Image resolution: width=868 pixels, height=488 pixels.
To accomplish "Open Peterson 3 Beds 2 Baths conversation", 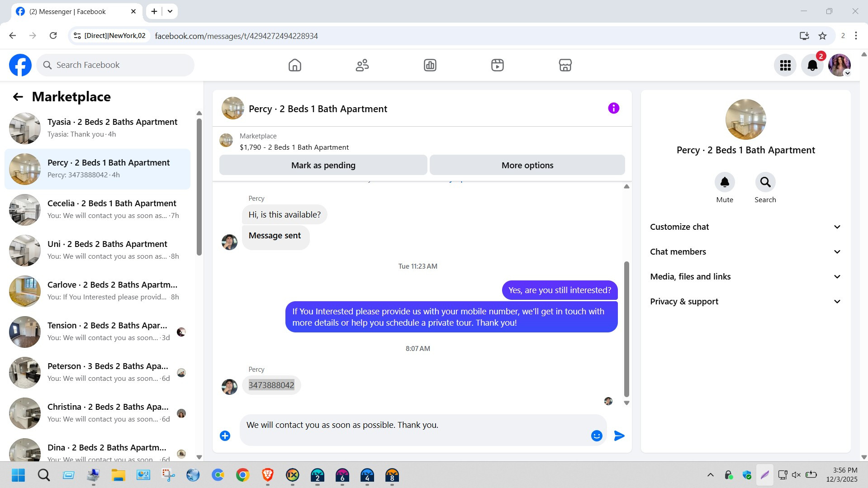I will (x=97, y=373).
